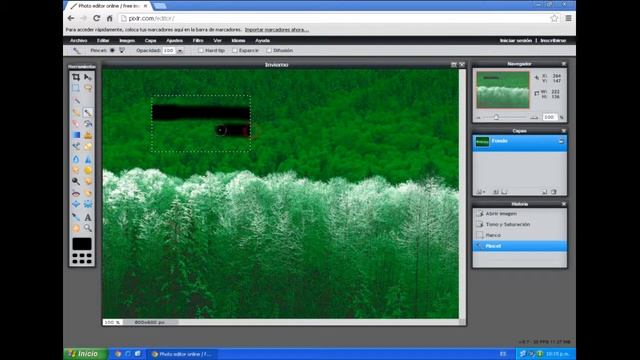The width and height of the screenshot is (640, 360).
Task: Select the Eraser tool
Action: click(x=76, y=124)
